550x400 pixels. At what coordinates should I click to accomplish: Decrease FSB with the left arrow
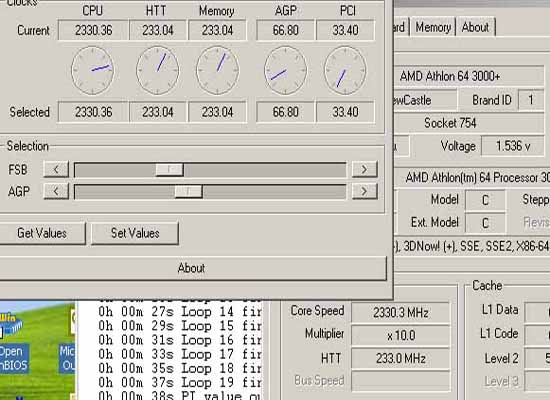pos(56,169)
